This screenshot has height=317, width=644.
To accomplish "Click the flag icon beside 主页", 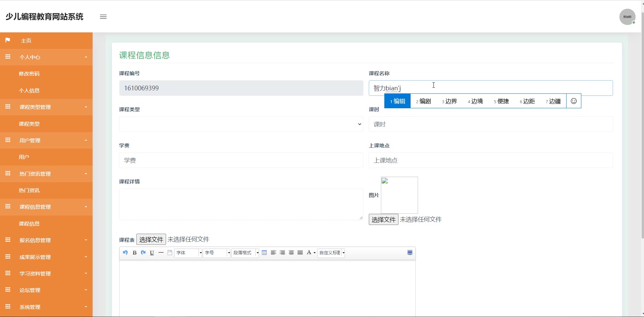I will pyautogui.click(x=8, y=40).
